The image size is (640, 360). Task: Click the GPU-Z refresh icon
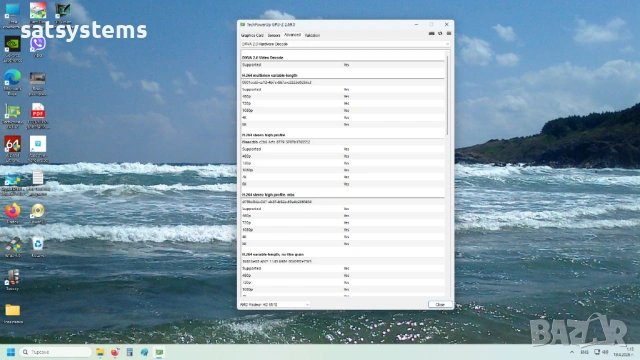(440, 33)
